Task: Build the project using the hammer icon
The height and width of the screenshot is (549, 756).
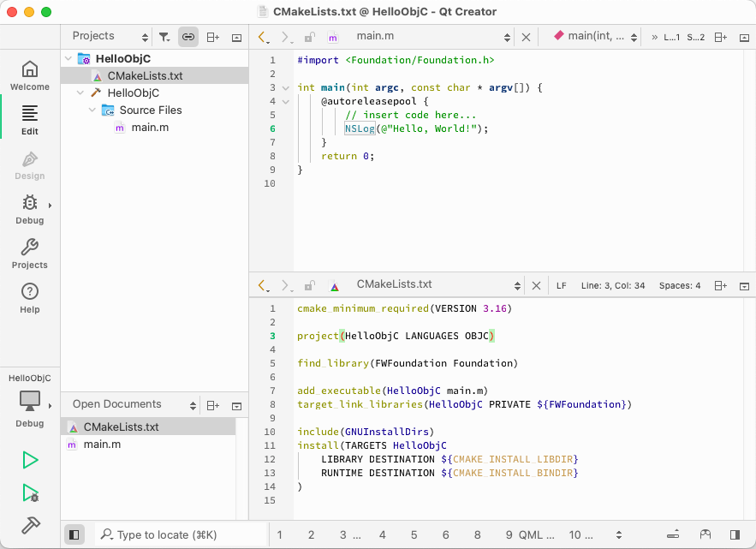Action: [29, 525]
